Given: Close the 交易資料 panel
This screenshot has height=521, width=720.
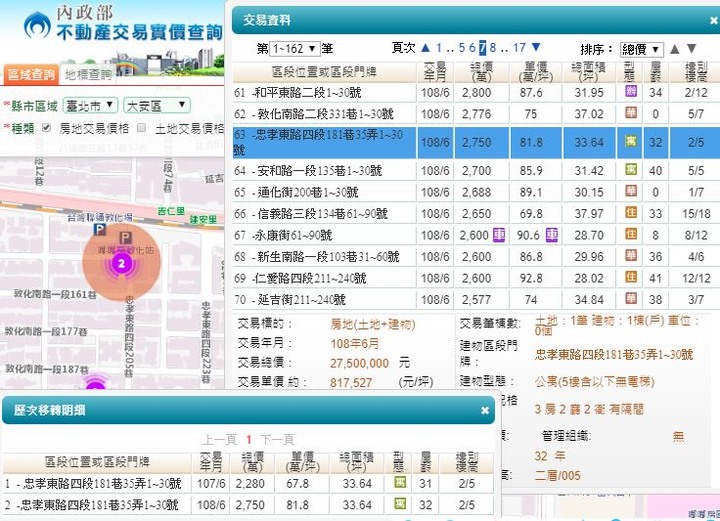Looking at the screenshot, I should click(x=714, y=20).
